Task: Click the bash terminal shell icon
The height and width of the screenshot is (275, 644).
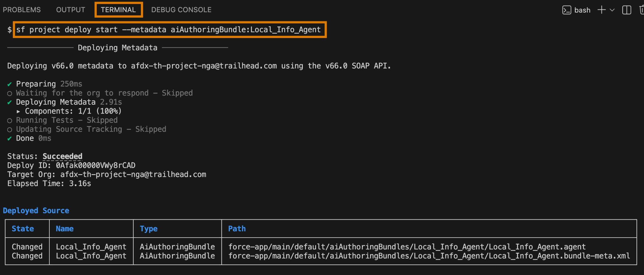Action: click(x=566, y=10)
